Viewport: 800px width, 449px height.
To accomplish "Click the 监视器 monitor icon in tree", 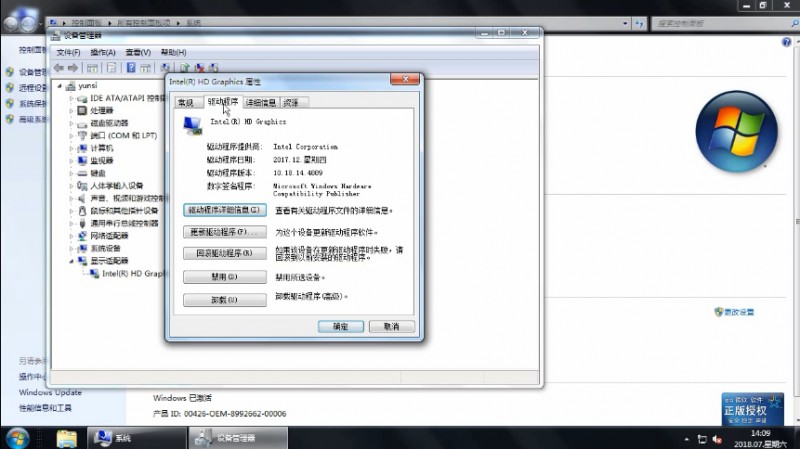I will tap(82, 160).
